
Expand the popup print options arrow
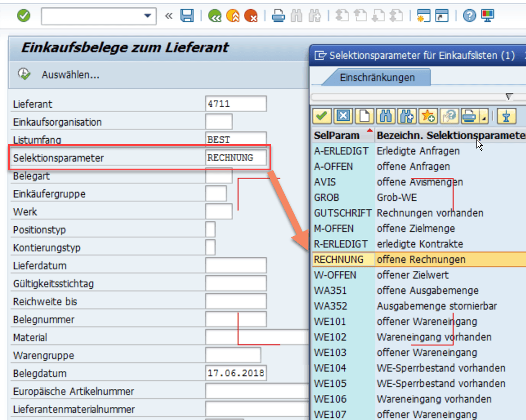coord(484,118)
